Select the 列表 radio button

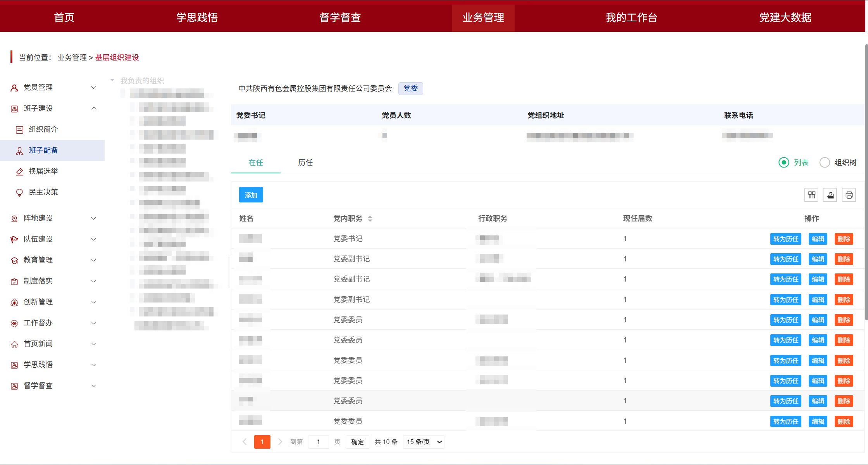click(784, 162)
